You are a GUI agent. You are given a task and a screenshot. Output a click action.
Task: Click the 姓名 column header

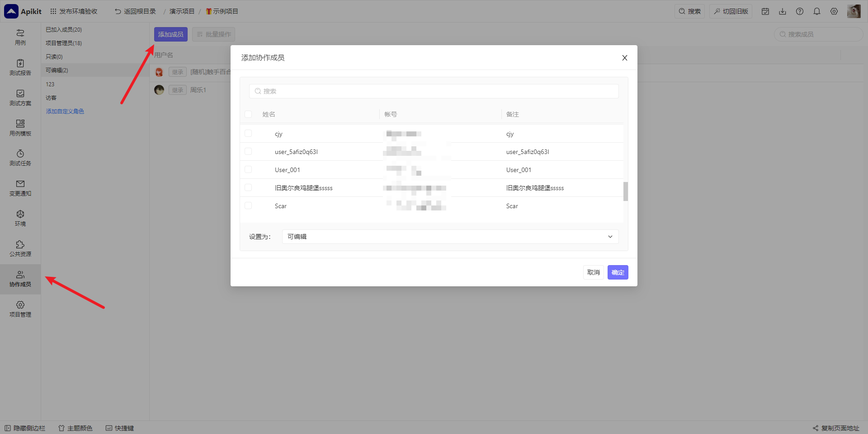click(269, 114)
